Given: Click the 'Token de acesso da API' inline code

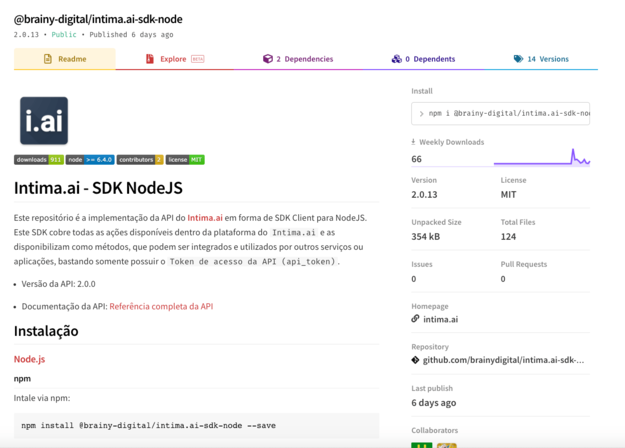Looking at the screenshot, I should coord(253,261).
